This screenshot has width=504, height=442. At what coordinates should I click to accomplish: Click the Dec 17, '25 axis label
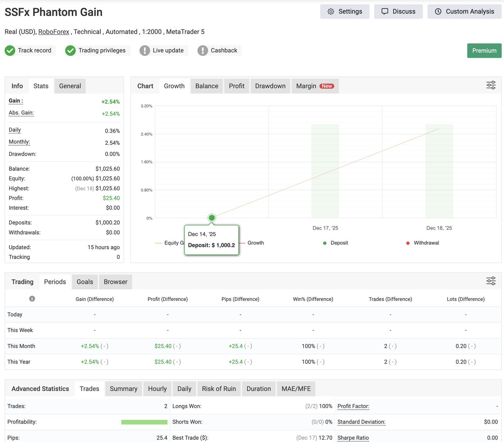325,228
